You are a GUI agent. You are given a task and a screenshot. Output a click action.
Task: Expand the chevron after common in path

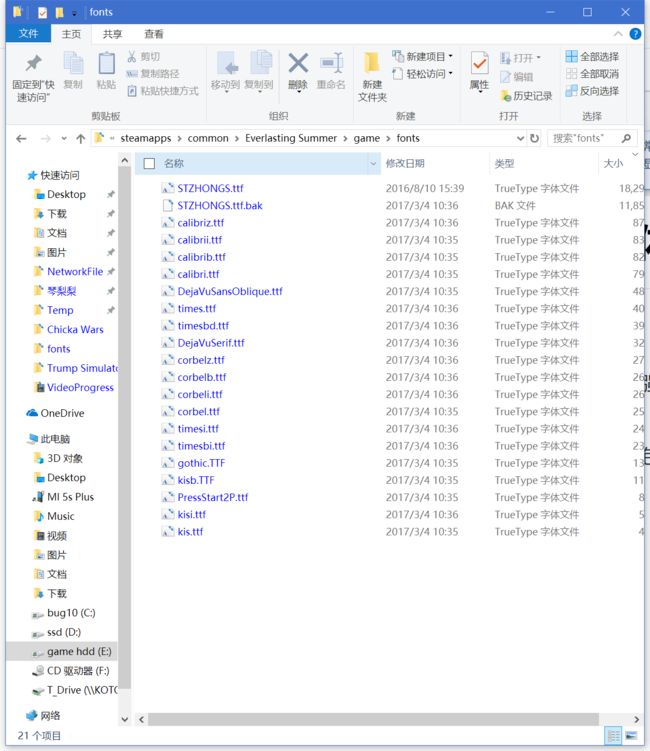[x=237, y=138]
